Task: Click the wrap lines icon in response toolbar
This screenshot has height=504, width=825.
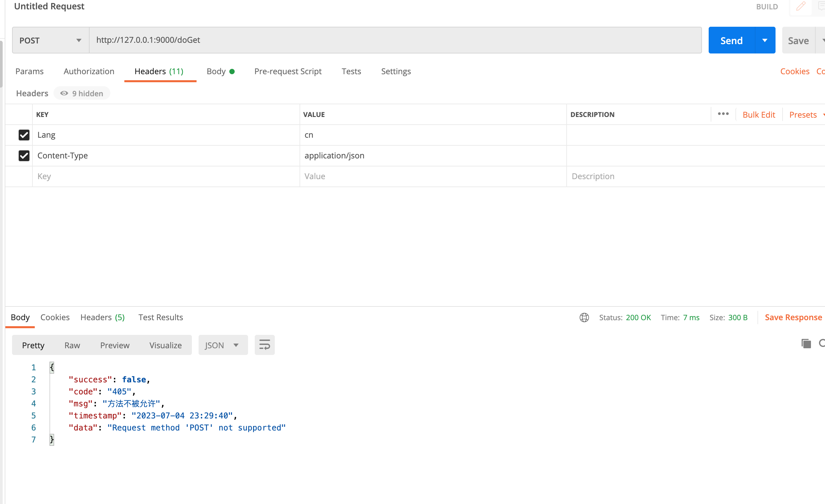Action: tap(264, 345)
